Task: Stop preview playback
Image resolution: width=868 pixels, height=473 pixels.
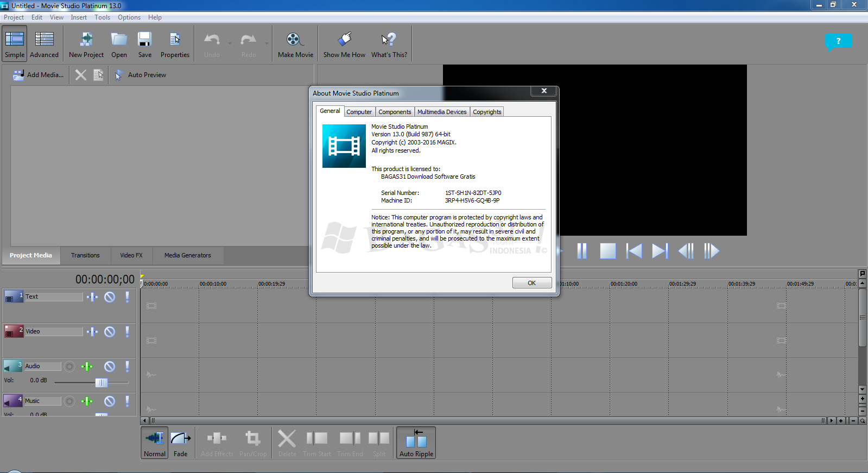Action: point(608,251)
